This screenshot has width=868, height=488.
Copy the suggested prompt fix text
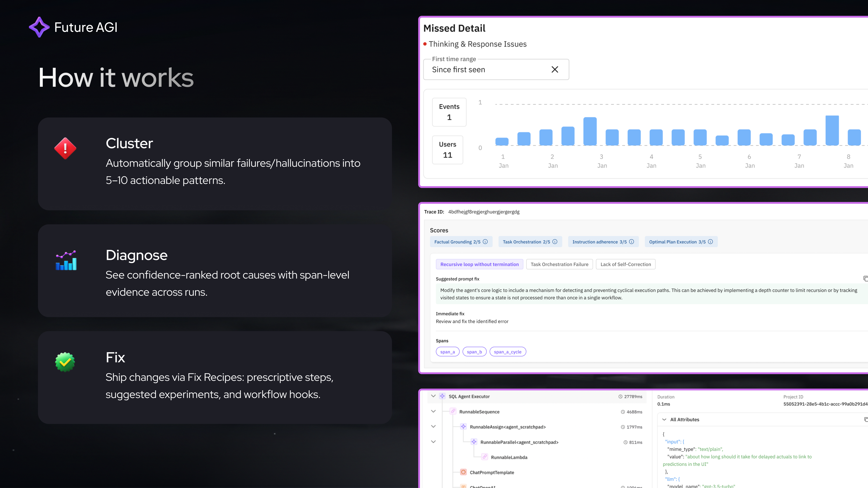tap(865, 279)
